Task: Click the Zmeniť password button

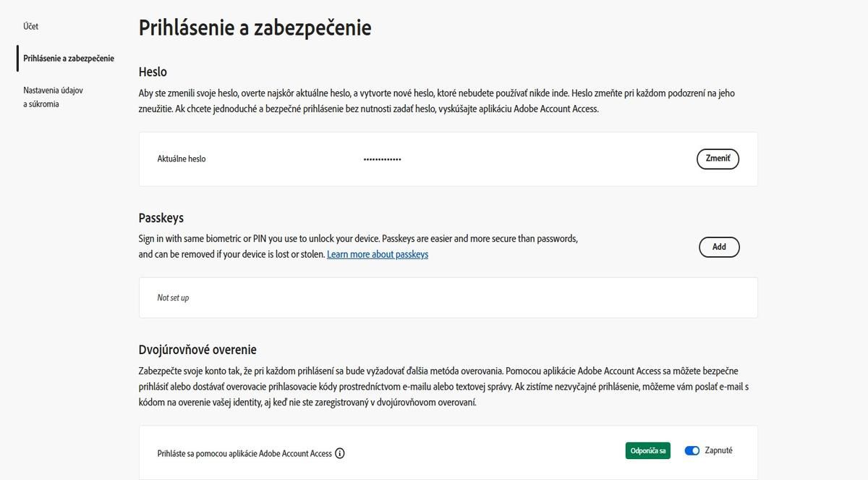Action: click(x=718, y=159)
